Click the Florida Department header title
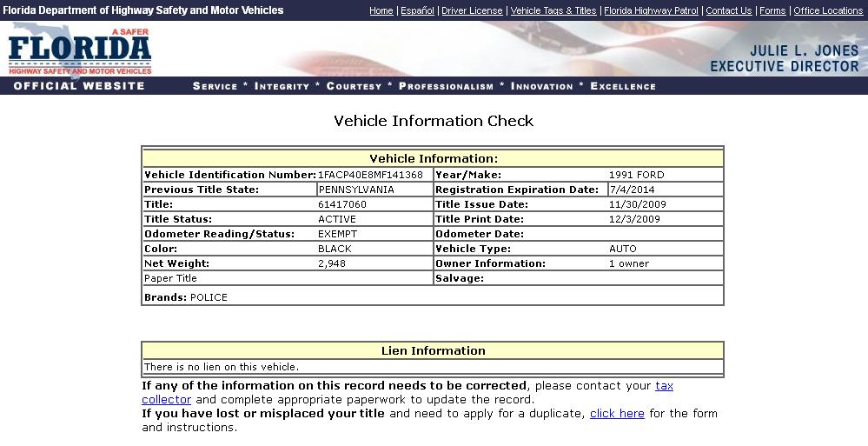Screen dimensions: 868x446 pos(142,10)
